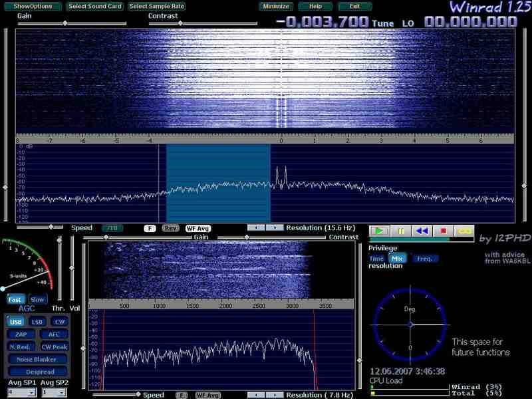The width and height of the screenshot is (532, 399).
Task: Switch demodulation to USB
Action: [16, 322]
